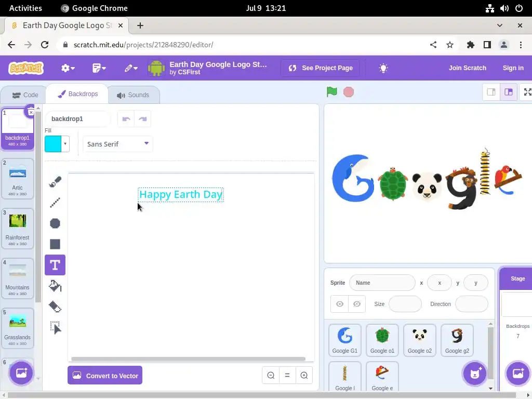Select the Eraser tool

click(55, 307)
